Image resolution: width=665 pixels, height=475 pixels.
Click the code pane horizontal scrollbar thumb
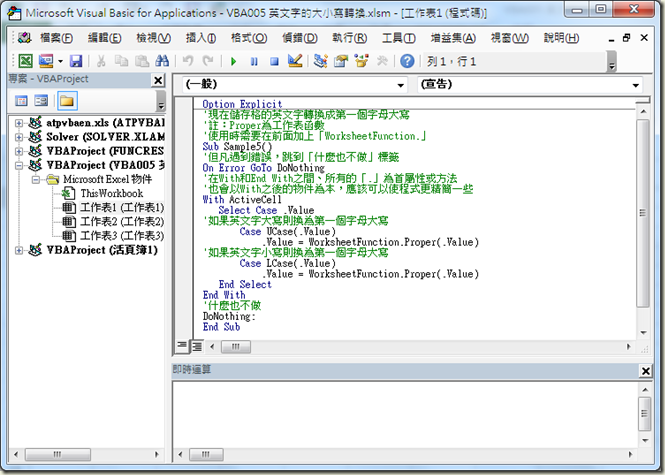click(235, 346)
